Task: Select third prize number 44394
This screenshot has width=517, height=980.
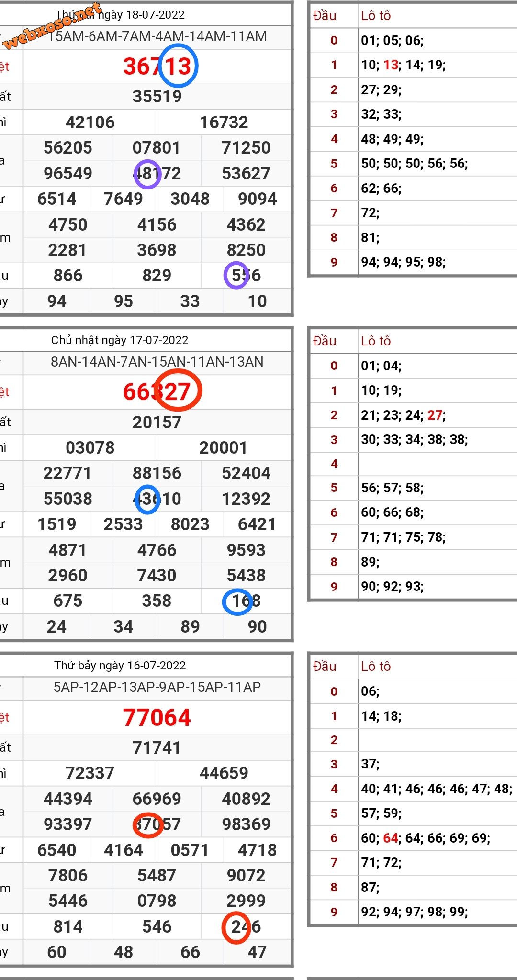Action: (x=68, y=799)
